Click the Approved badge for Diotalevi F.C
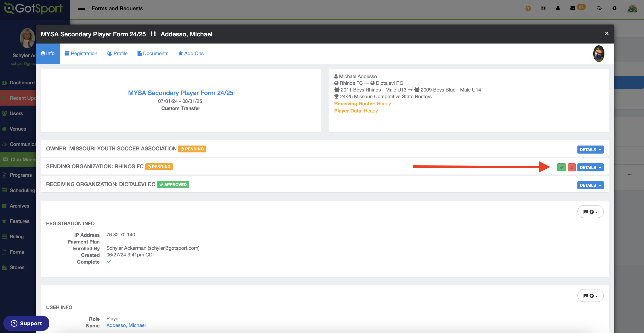Screen dimensions: 644x333 click(x=173, y=185)
